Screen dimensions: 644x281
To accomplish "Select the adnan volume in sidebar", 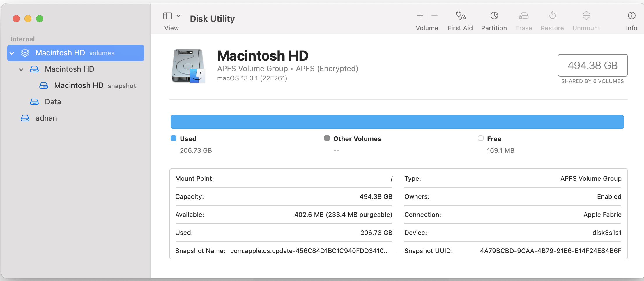I will (x=46, y=118).
